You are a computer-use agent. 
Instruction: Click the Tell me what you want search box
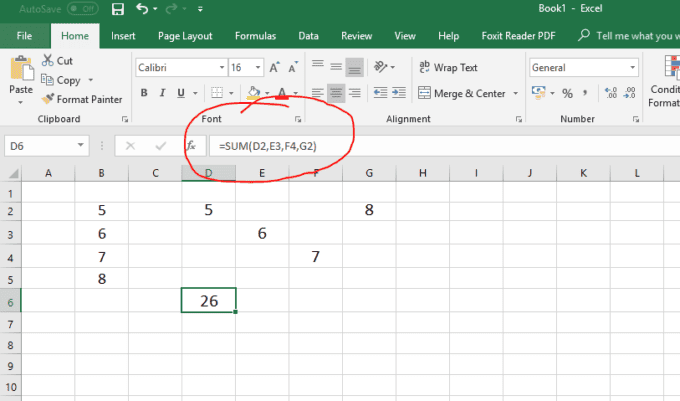[x=629, y=36]
